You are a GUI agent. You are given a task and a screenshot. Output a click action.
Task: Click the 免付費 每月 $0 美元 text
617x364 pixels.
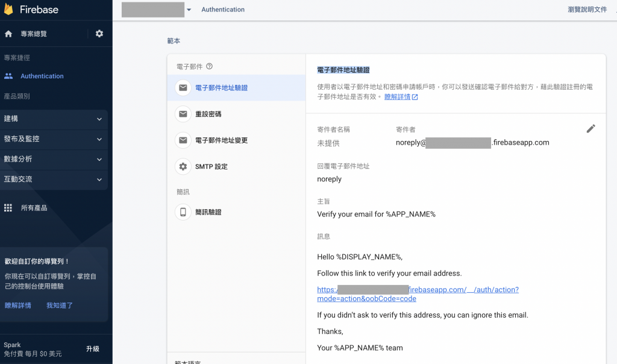pyautogui.click(x=33, y=354)
